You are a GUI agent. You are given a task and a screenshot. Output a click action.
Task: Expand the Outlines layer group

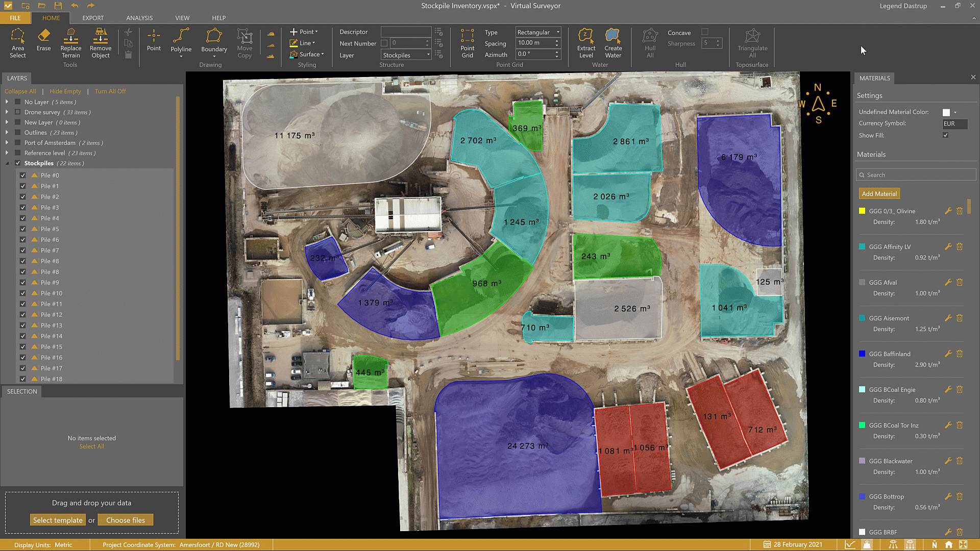[7, 133]
